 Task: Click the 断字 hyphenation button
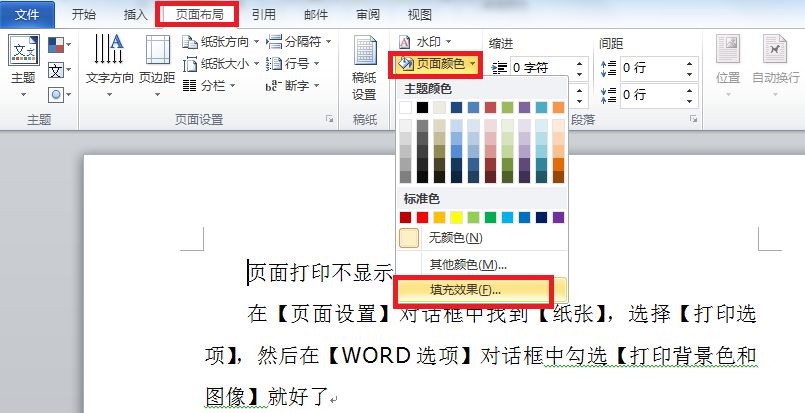[288, 86]
